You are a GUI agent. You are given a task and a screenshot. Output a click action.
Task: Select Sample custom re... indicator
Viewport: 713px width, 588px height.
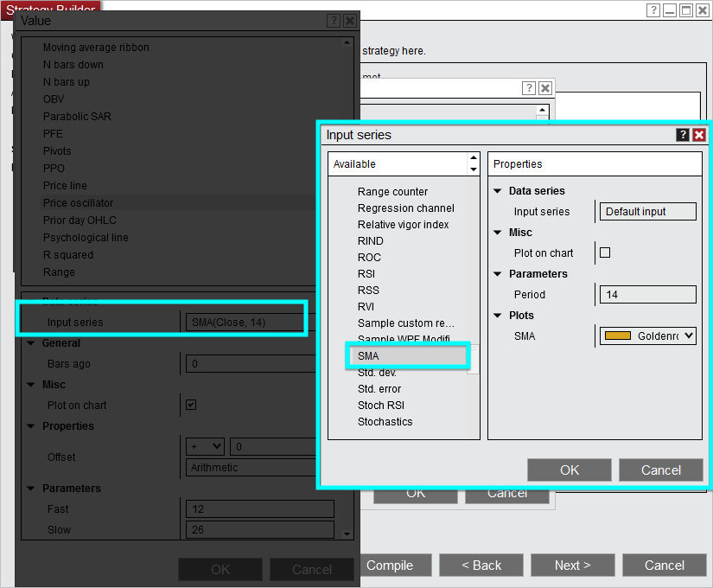[405, 323]
